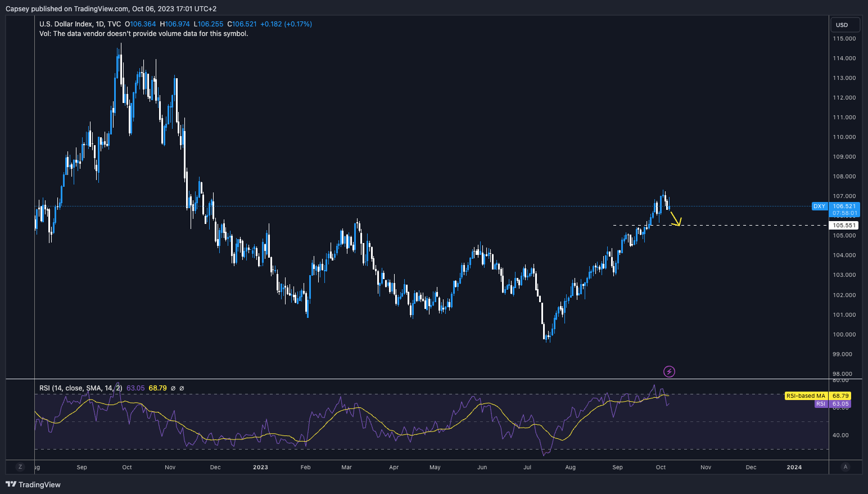Open the USD currency selector
This screenshot has width=868, height=494.
(x=845, y=25)
